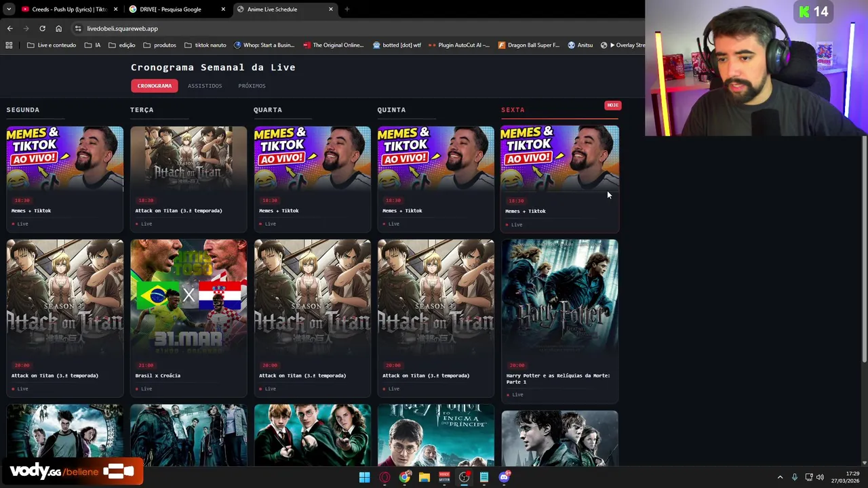Image resolution: width=868 pixels, height=488 pixels.
Task: Open the SEGUNDA Memes + Tiktok card
Action: coord(65,178)
